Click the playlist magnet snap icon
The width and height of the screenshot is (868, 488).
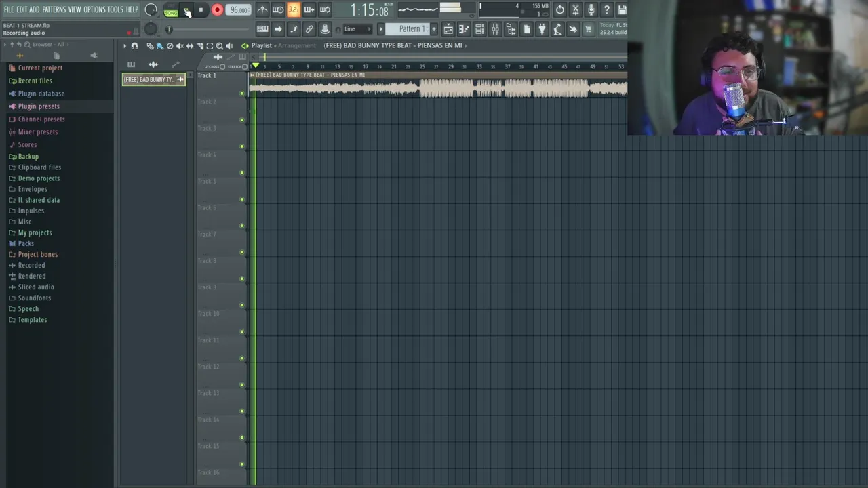click(x=134, y=45)
